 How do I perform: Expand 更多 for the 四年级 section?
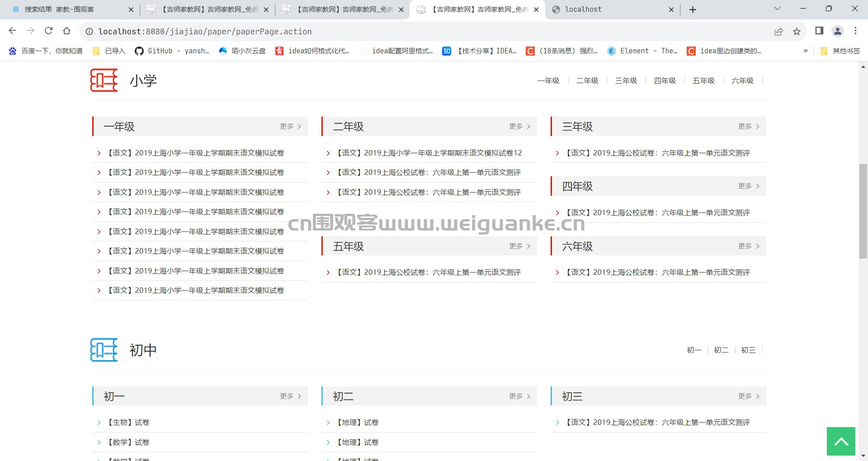(749, 186)
